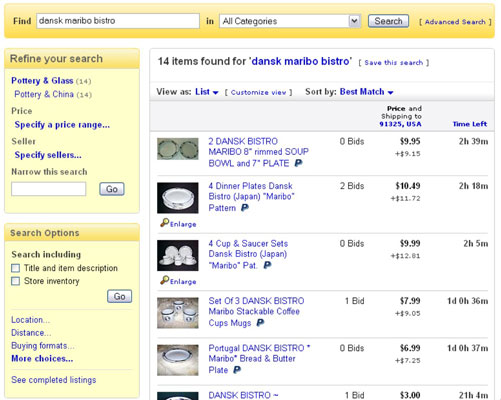501x400 pixels.
Task: Click soup bowl and plate thumbnail image
Action: pyautogui.click(x=178, y=149)
